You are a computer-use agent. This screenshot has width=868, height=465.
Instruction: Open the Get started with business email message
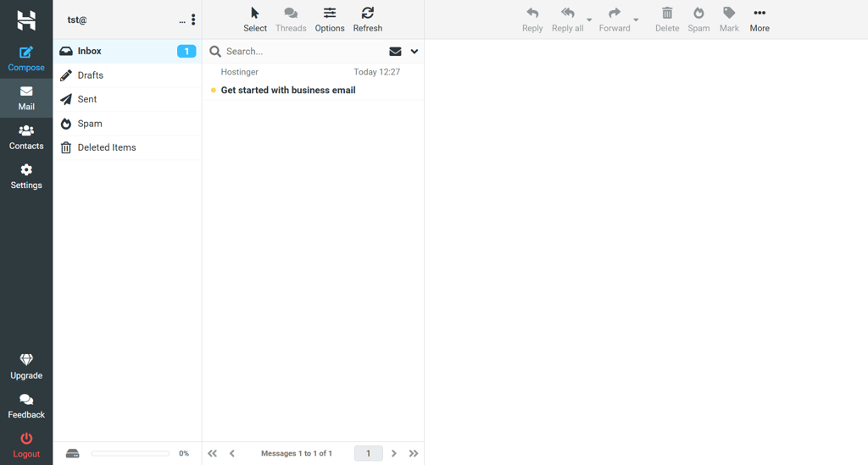click(288, 90)
